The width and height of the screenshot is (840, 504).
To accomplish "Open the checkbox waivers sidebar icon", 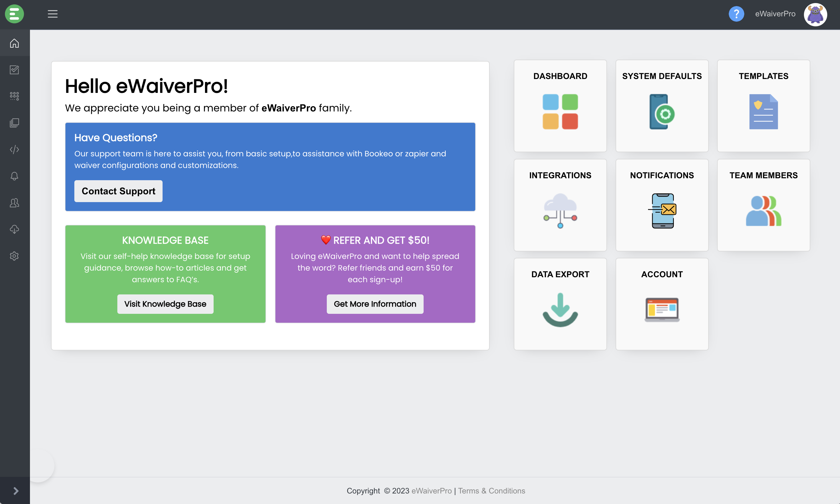I will [14, 70].
